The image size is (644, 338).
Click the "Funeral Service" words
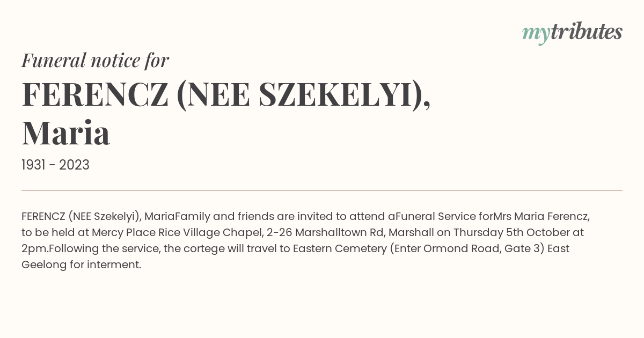(x=436, y=217)
